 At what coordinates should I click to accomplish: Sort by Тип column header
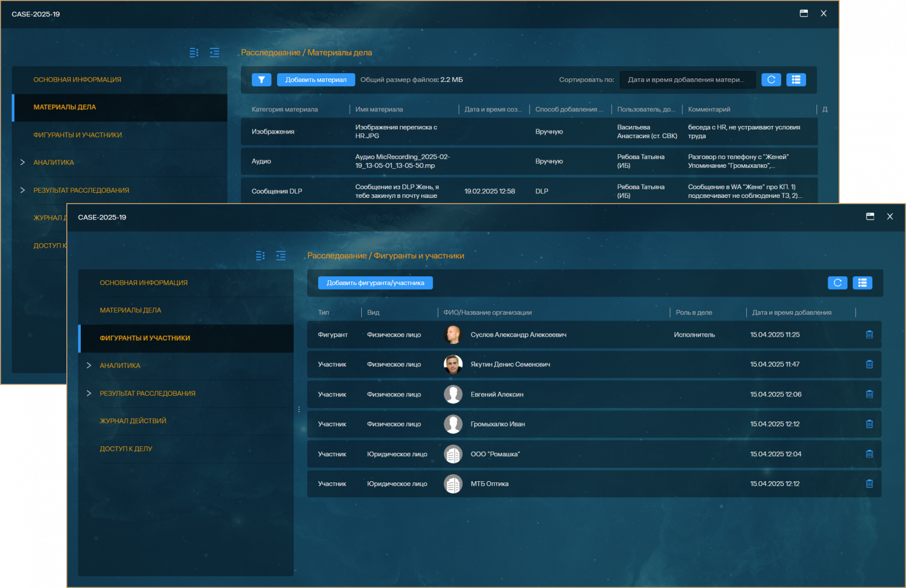tap(323, 312)
